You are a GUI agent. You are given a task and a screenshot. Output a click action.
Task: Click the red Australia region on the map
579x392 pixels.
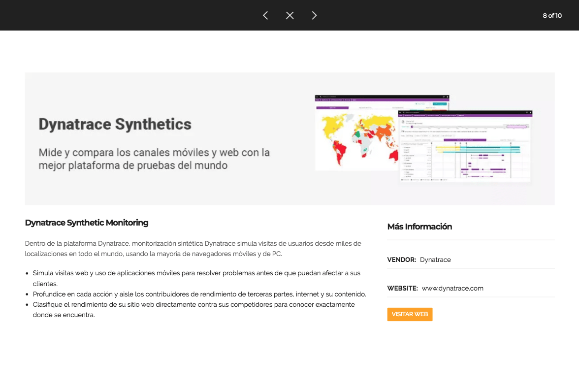393,156
